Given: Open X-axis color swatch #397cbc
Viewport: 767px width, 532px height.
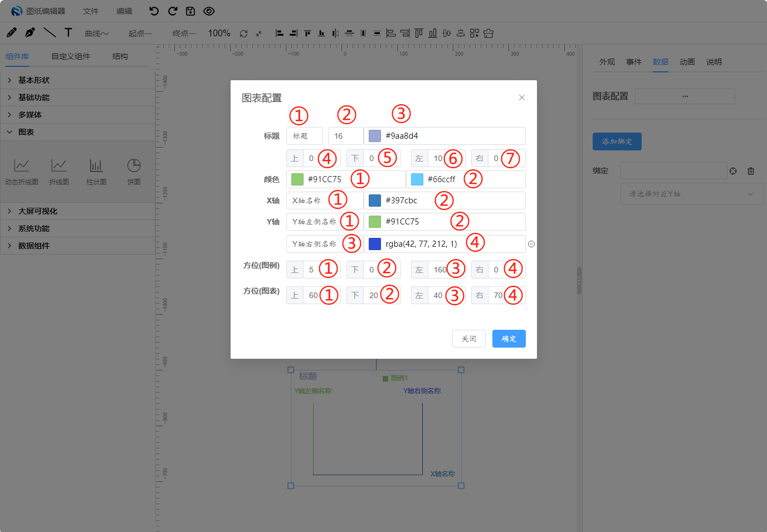Looking at the screenshot, I should pos(375,201).
